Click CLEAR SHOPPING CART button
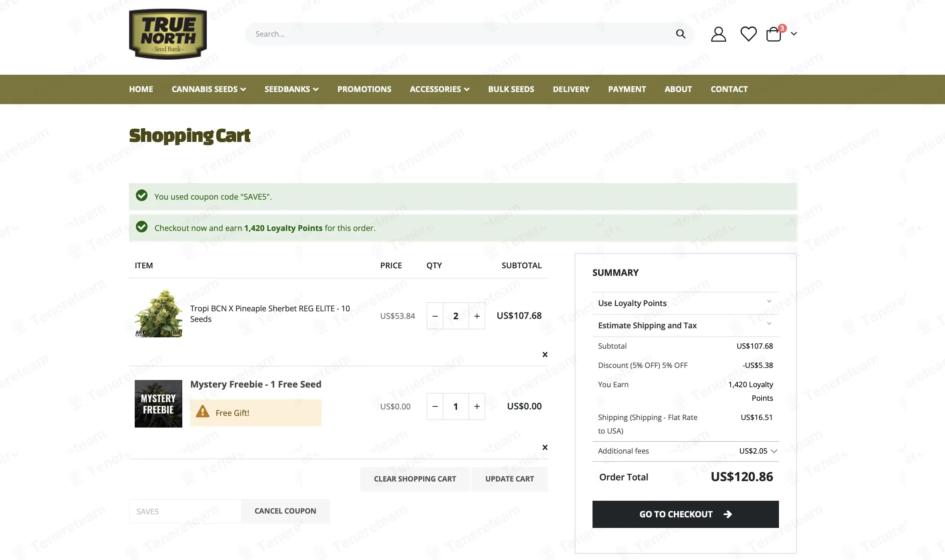This screenshot has height=560, width=945. (x=415, y=479)
